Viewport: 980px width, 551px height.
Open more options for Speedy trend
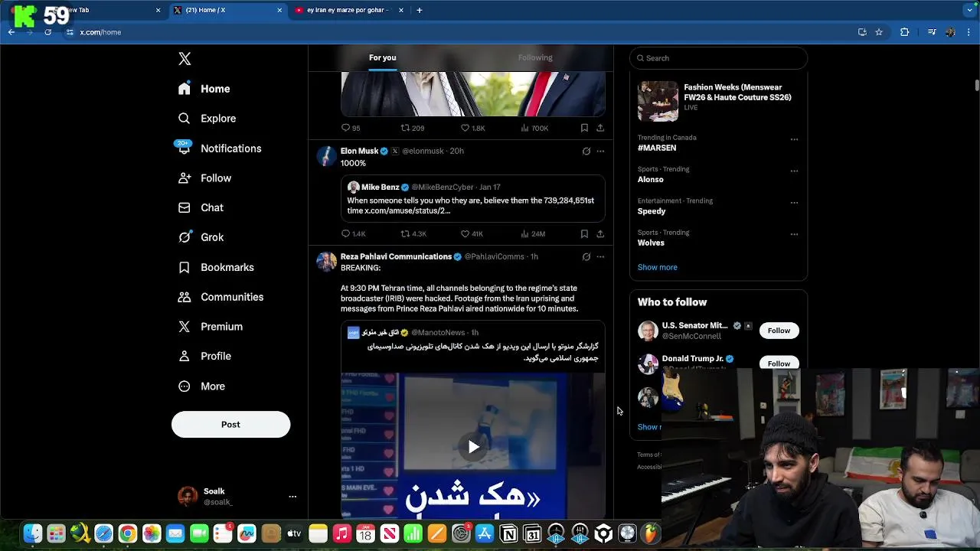pyautogui.click(x=794, y=203)
